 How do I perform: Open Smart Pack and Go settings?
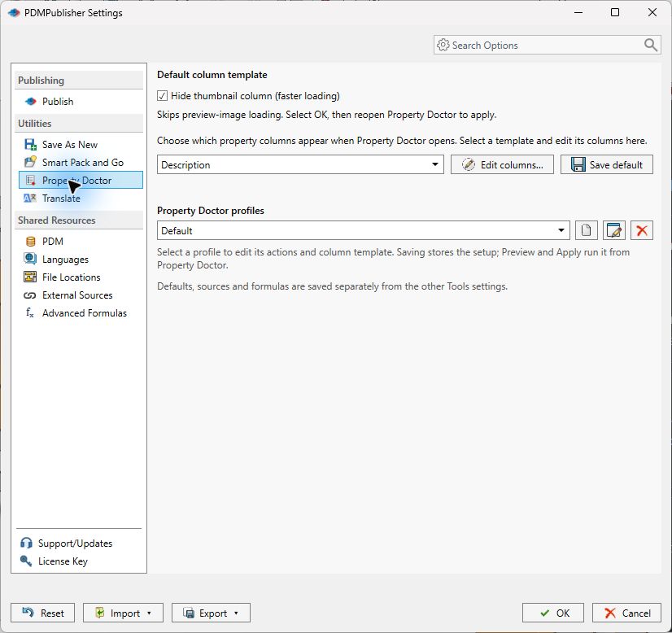tap(82, 163)
